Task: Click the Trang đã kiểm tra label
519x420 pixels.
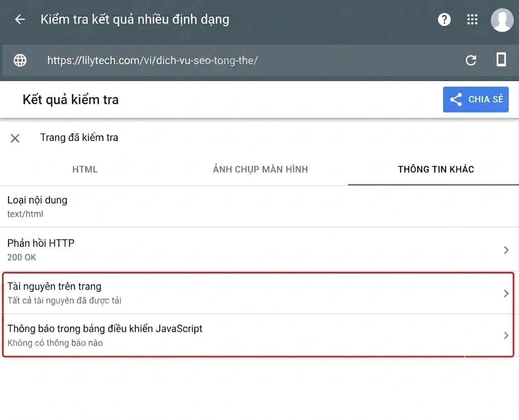Action: tap(79, 138)
